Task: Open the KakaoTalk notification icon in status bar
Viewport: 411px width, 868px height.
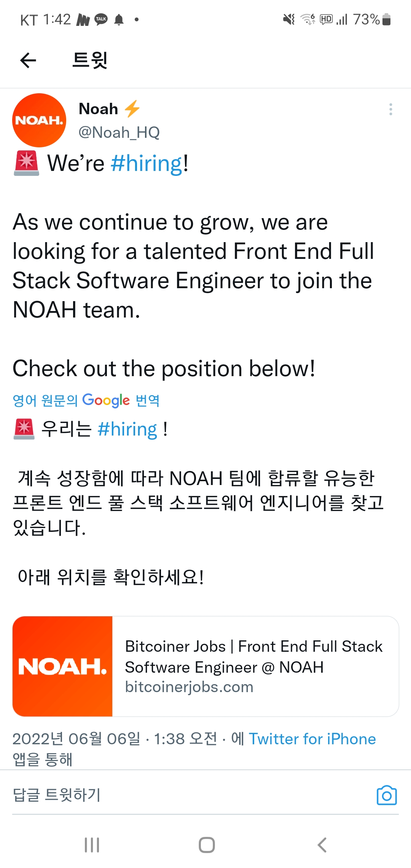Action: (101, 19)
